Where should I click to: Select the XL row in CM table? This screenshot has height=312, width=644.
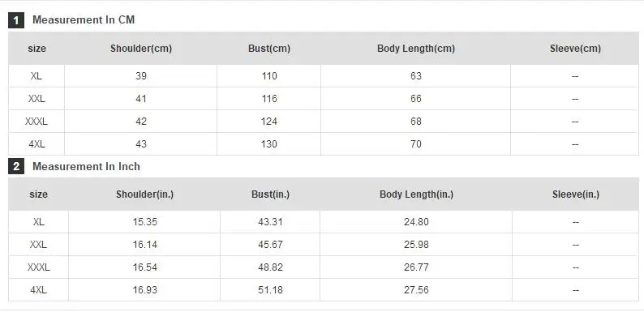[324, 76]
